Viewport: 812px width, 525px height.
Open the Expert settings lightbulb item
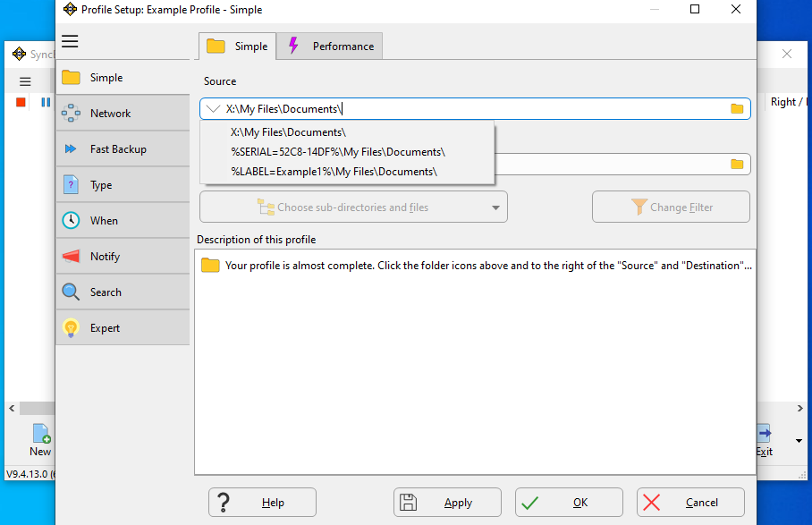[123, 327]
